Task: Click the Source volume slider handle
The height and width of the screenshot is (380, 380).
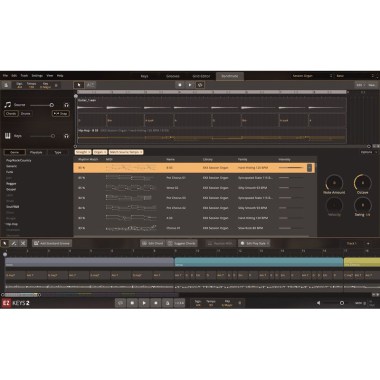Action: 52,105
